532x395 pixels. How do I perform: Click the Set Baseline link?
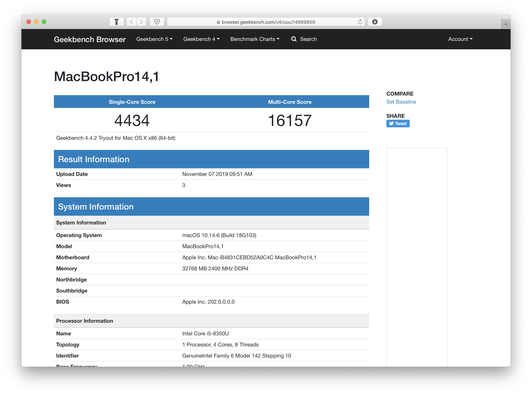[x=400, y=102]
